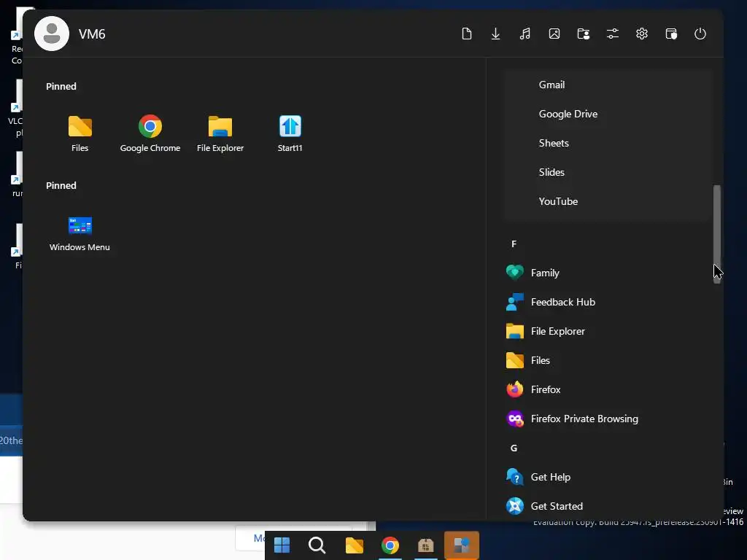
Task: Open the Downloads shortcut icon
Action: 495,34
